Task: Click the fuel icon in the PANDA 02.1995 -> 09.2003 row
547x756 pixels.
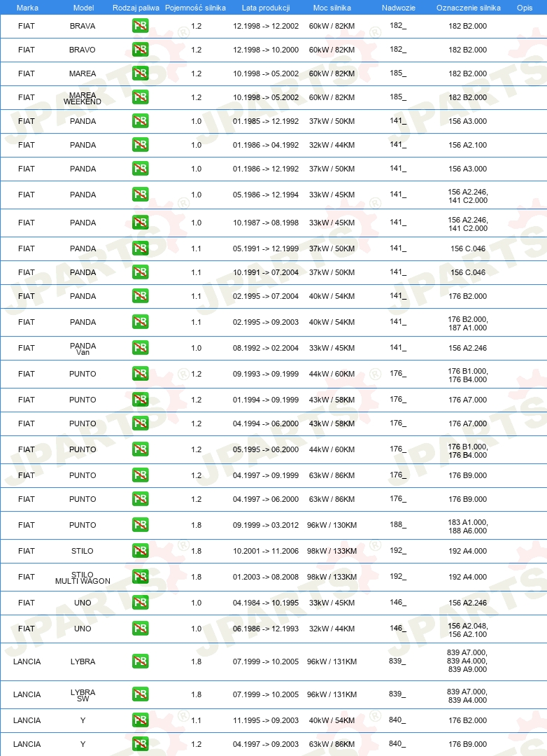Action: pyautogui.click(x=140, y=321)
